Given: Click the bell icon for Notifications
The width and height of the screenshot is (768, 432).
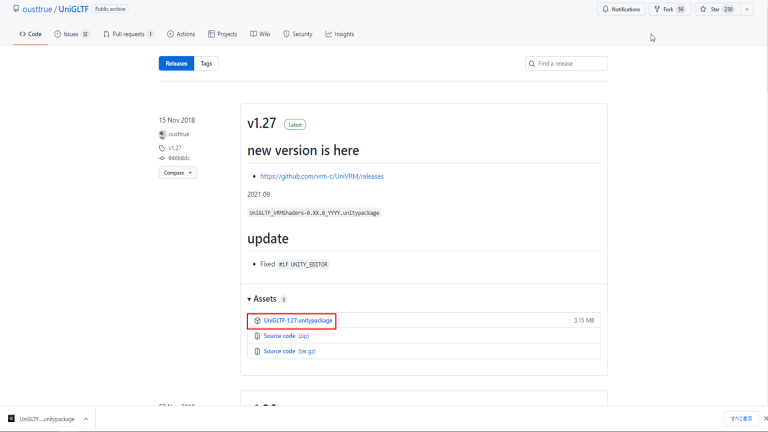Looking at the screenshot, I should (x=605, y=9).
